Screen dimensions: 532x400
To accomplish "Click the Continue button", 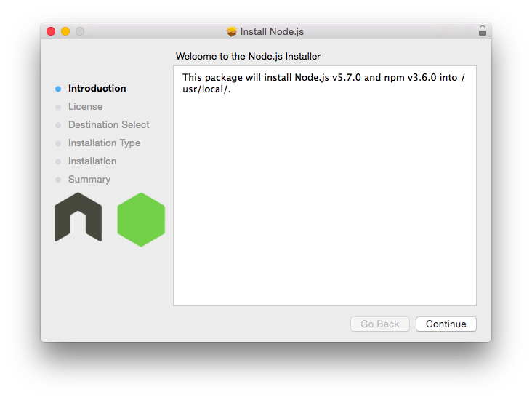I will (x=446, y=324).
